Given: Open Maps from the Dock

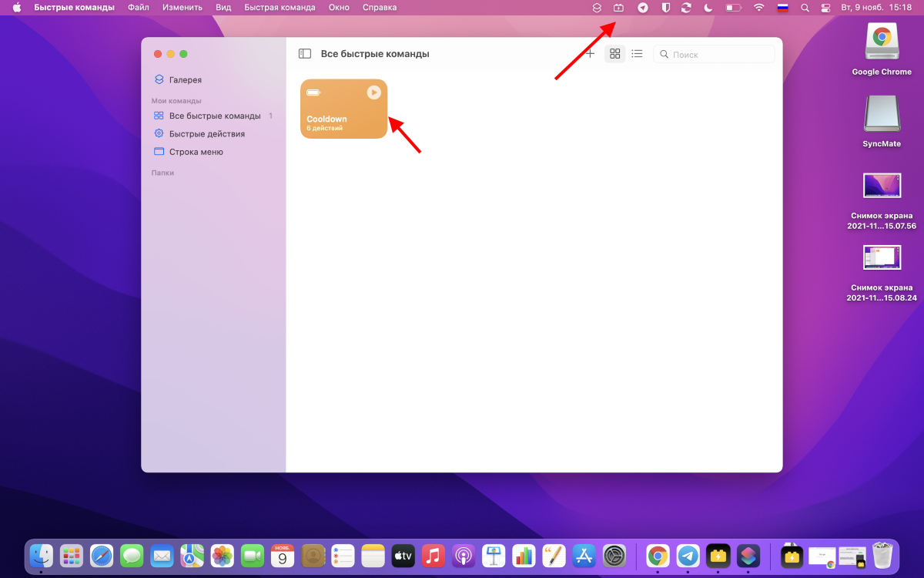Looking at the screenshot, I should (192, 555).
